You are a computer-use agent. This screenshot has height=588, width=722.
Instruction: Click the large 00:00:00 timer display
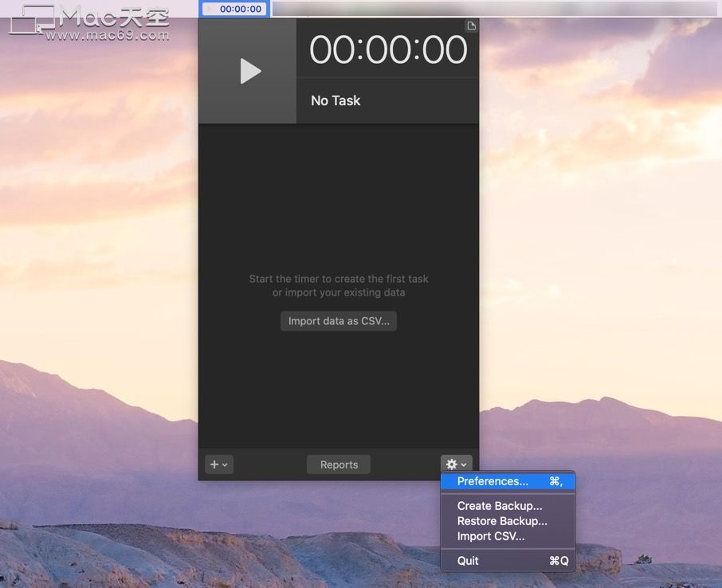[x=388, y=49]
